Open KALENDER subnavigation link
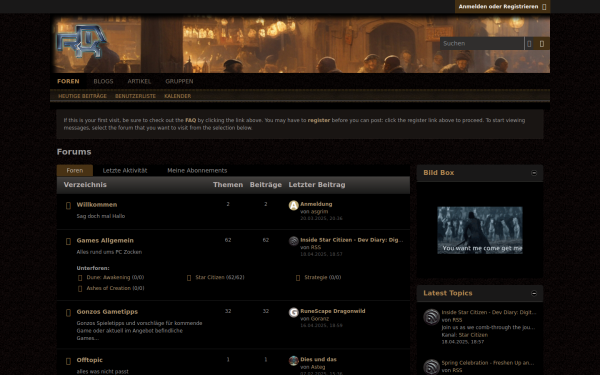The height and width of the screenshot is (375, 600). pyautogui.click(x=178, y=96)
